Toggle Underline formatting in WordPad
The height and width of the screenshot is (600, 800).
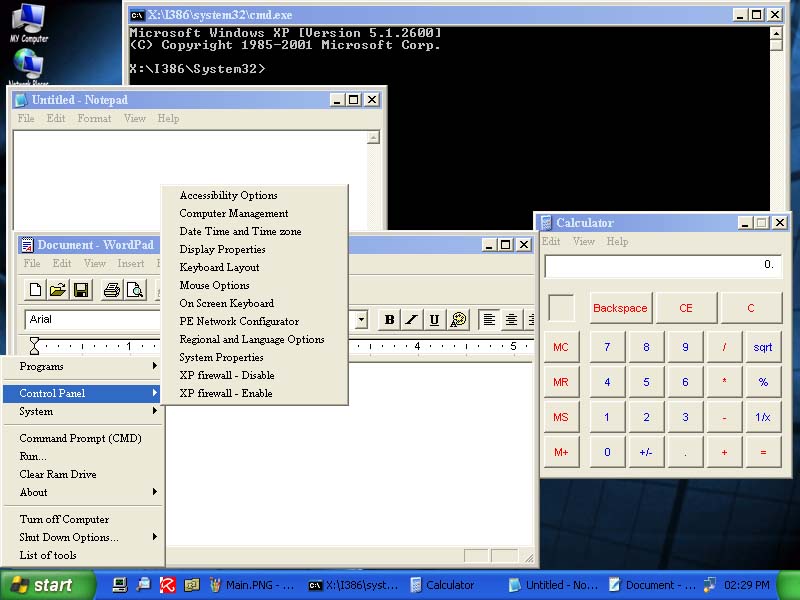point(434,320)
